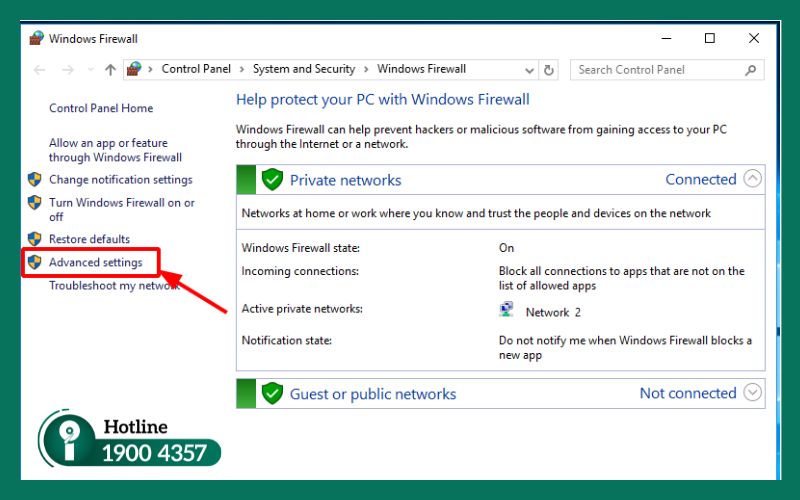Go up one level with Up arrow
This screenshot has width=800, height=500.
coord(110,70)
